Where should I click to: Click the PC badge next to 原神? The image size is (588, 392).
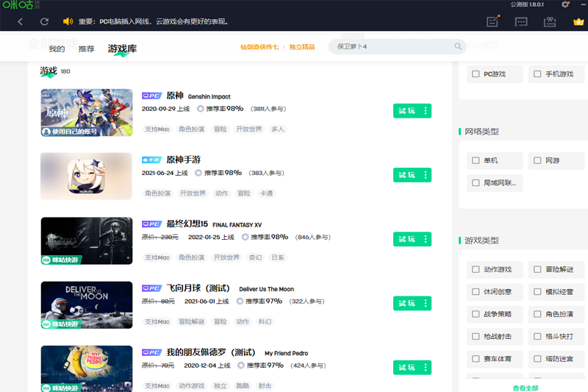pos(151,96)
